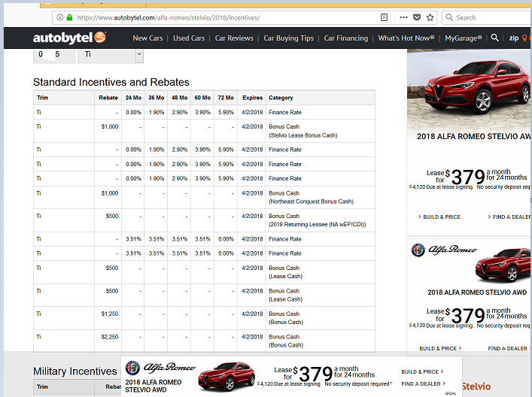This screenshot has height=397, width=532.
Task: Click Stelvio Lease Bonus Cash category text
Action: (303, 135)
